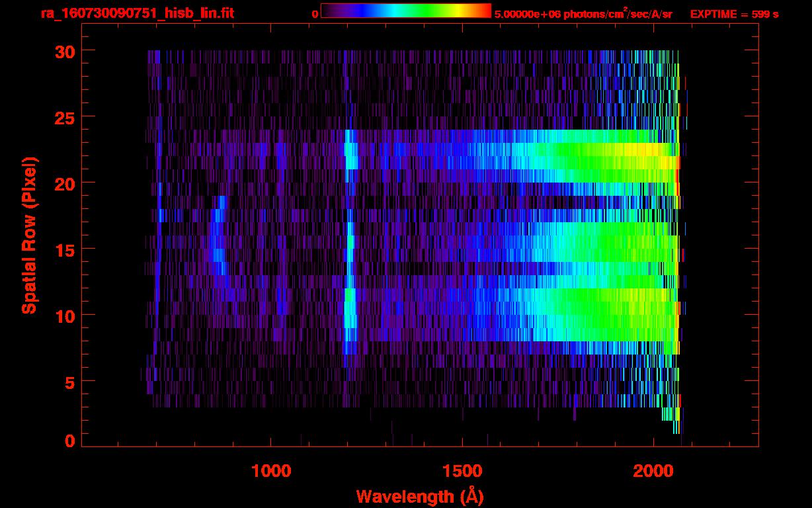Click the colorbar minimum label 0

click(315, 14)
